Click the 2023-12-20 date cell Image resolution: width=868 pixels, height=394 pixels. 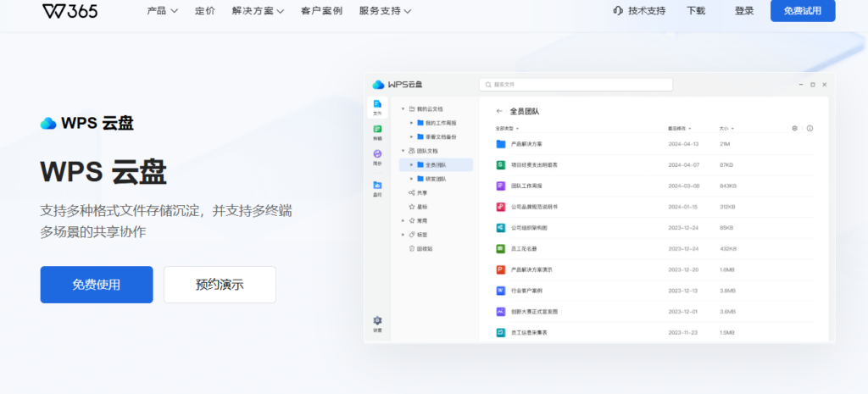(683, 269)
